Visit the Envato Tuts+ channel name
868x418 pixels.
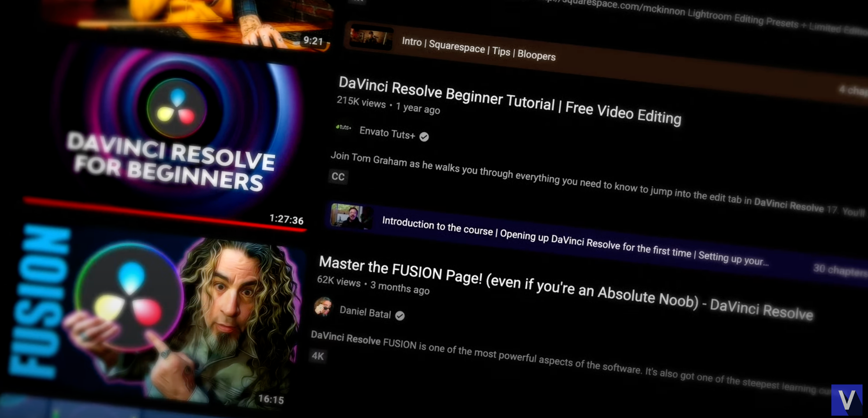coord(387,133)
